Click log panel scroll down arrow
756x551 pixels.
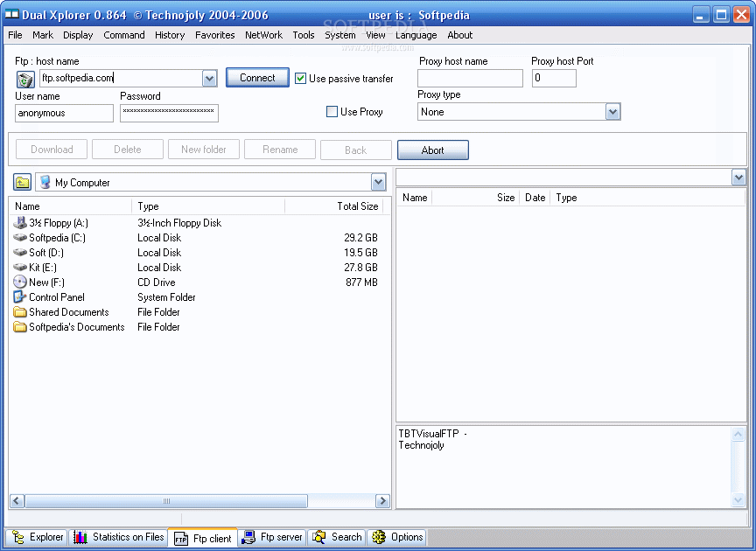click(x=738, y=500)
